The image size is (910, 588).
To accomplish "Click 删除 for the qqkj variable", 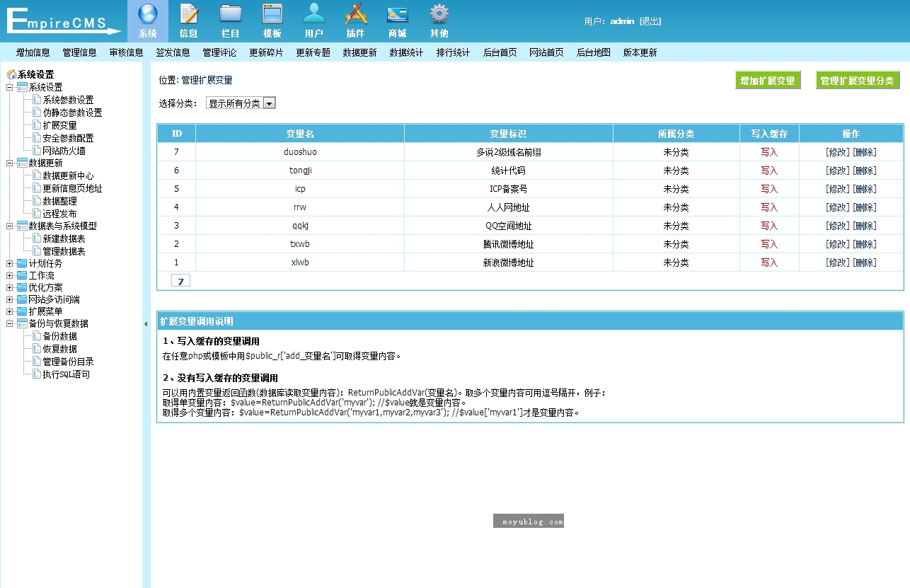I will 864,226.
